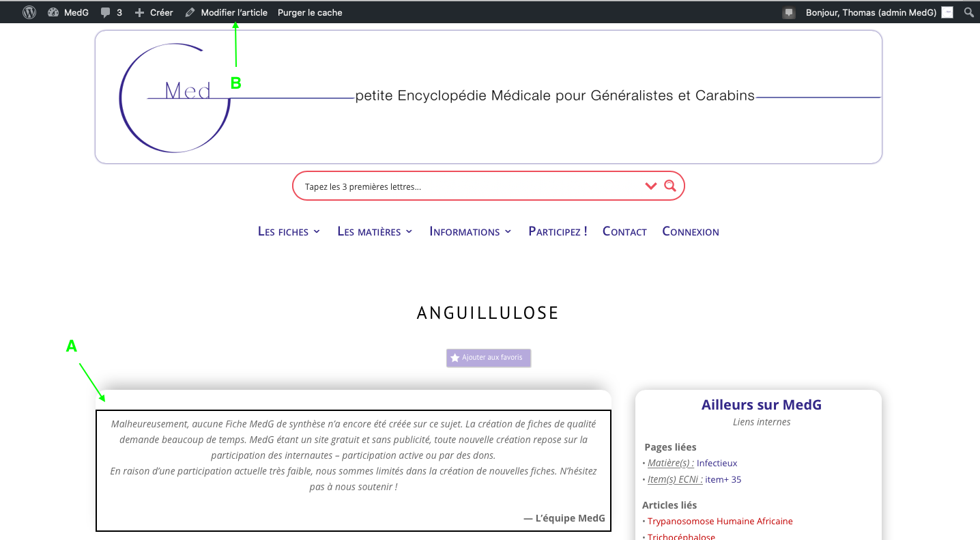Click the MedG circular logo
This screenshot has height=540, width=980.
175,98
